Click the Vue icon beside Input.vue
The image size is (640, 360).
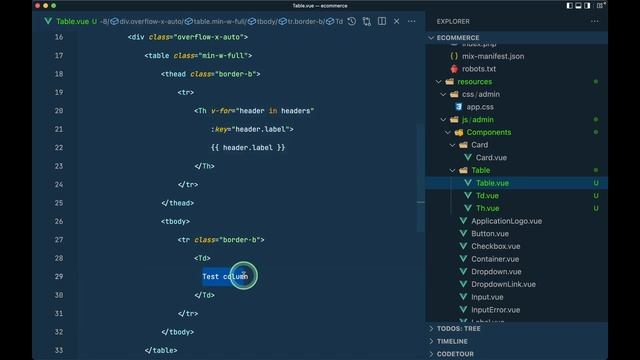(463, 297)
